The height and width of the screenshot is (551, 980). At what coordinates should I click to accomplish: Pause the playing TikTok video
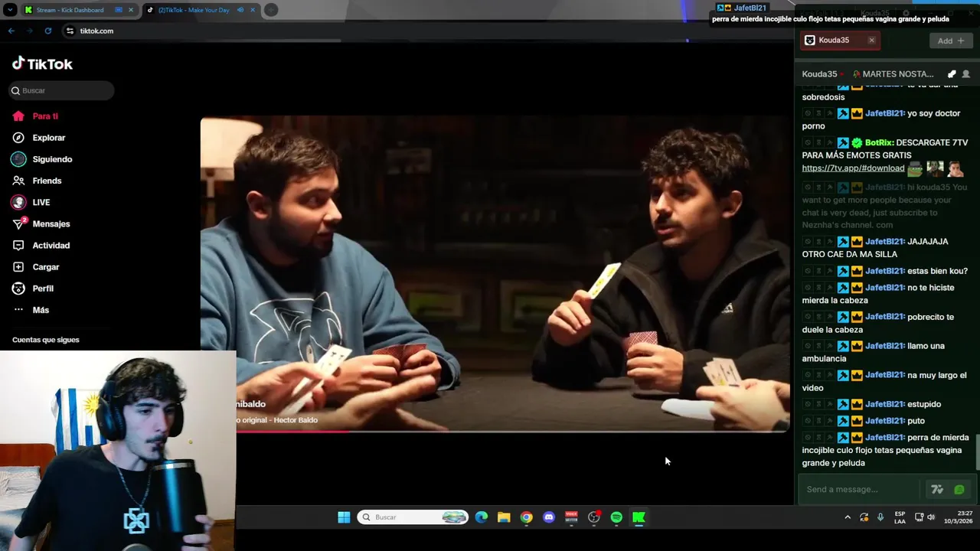click(495, 274)
